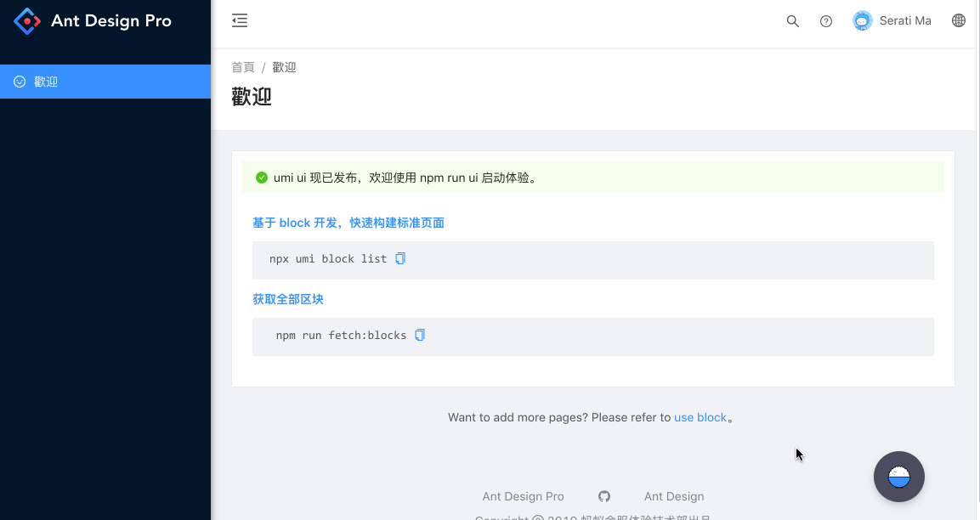Screen dimensions: 980x520
Task: Click the 'npx umi block list' code text
Action: pyautogui.click(x=328, y=259)
